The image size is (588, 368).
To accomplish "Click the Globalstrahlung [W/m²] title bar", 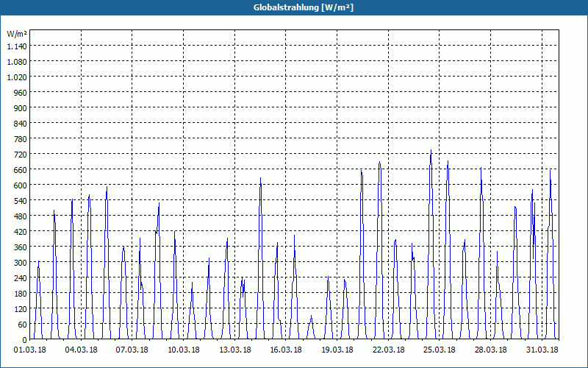I will click(x=294, y=7).
